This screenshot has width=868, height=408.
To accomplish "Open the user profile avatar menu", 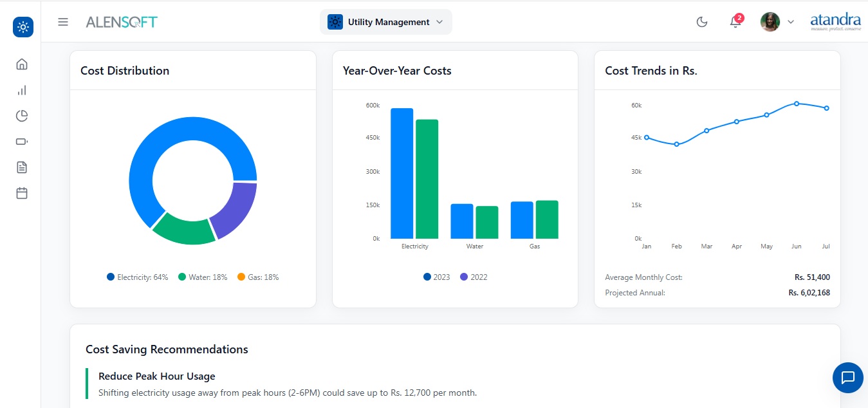I will (777, 22).
